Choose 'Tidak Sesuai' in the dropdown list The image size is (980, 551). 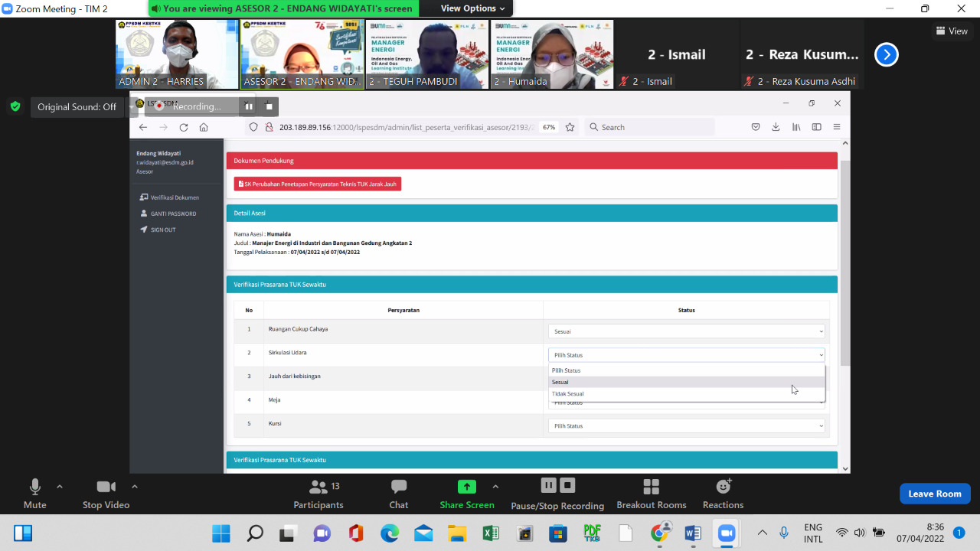687,393
